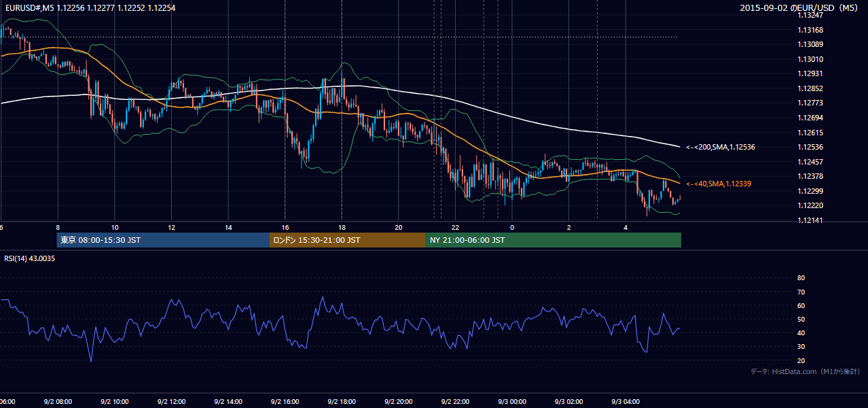This screenshot has width=868, height=408.
Task: Click the <-<40,SMA,1.12339 moving average label
Action: click(719, 184)
